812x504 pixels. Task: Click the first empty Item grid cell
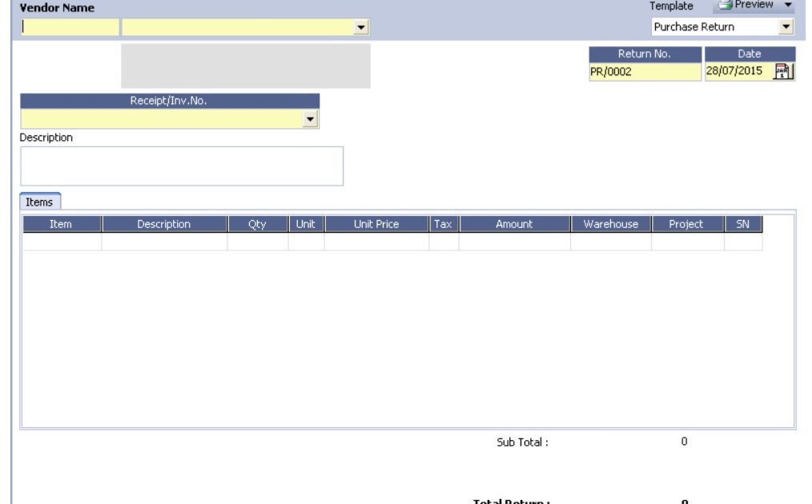coord(61,242)
